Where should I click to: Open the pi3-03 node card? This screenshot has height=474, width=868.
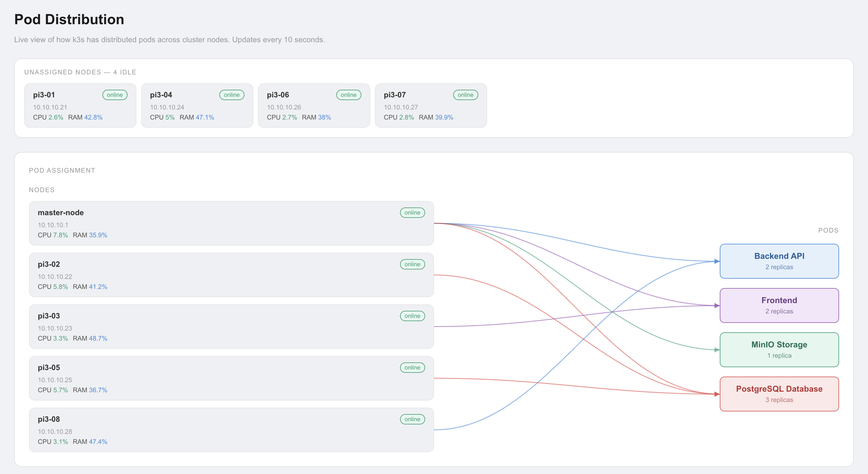point(231,326)
